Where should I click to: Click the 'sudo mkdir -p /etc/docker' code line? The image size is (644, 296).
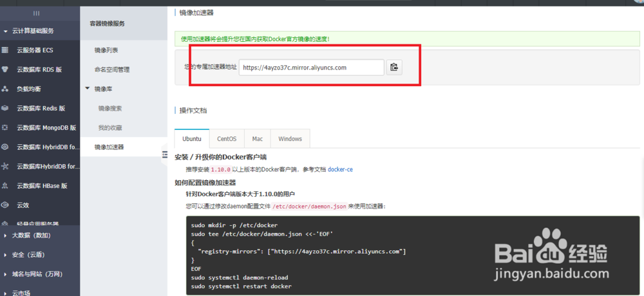234,225
